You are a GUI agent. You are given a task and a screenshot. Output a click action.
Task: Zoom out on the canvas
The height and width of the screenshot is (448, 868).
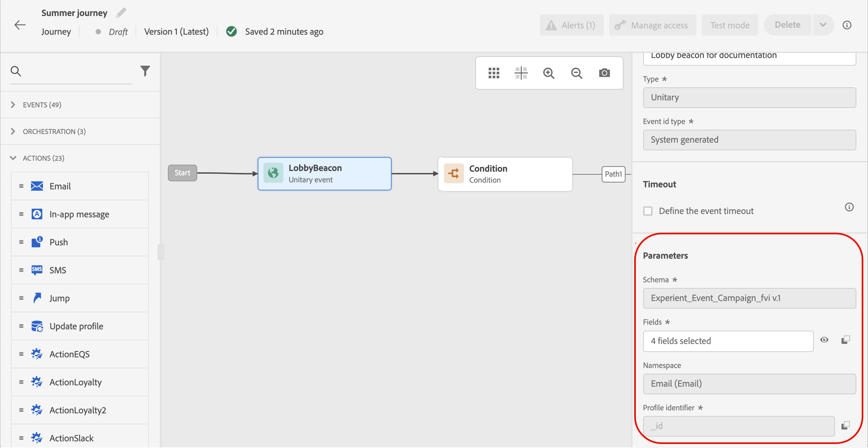point(576,73)
